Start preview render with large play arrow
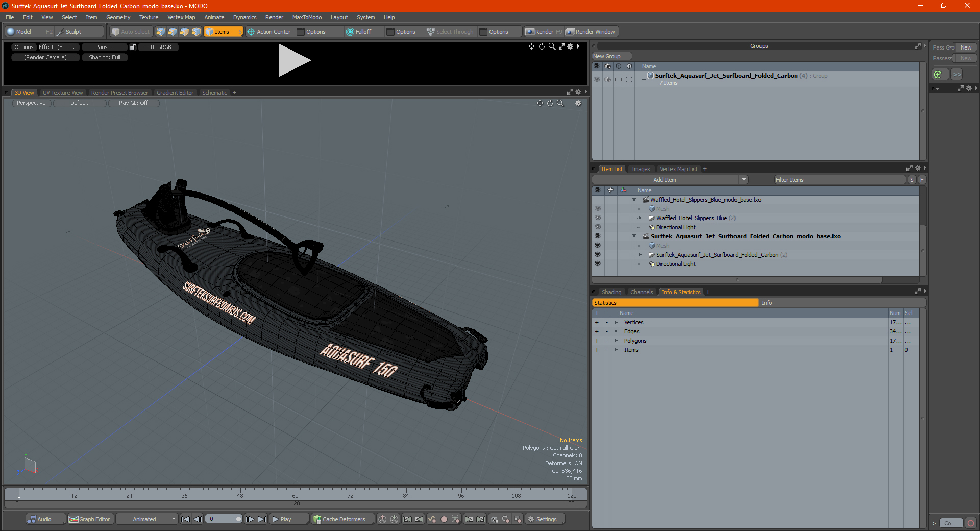Viewport: 980px width, 531px height. coord(294,60)
